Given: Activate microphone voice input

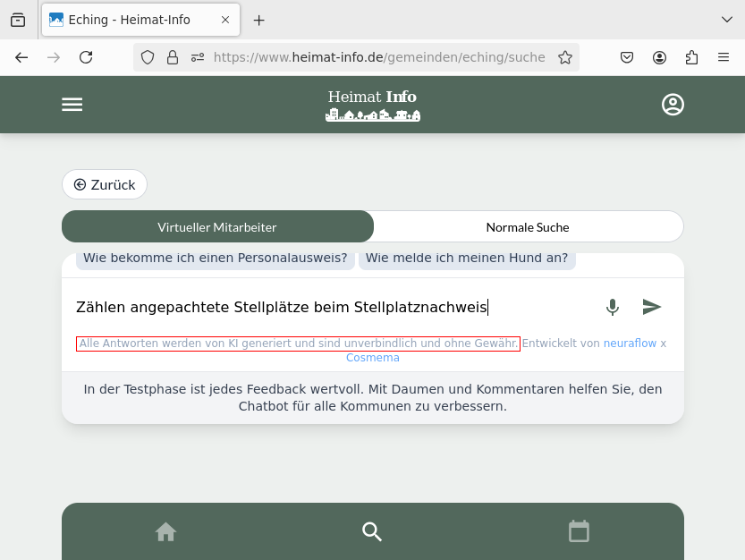Looking at the screenshot, I should [612, 308].
